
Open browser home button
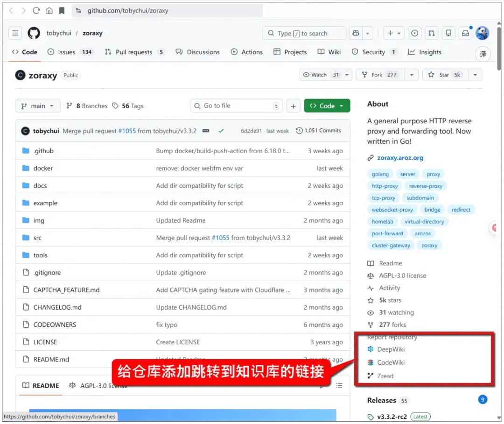click(49, 11)
